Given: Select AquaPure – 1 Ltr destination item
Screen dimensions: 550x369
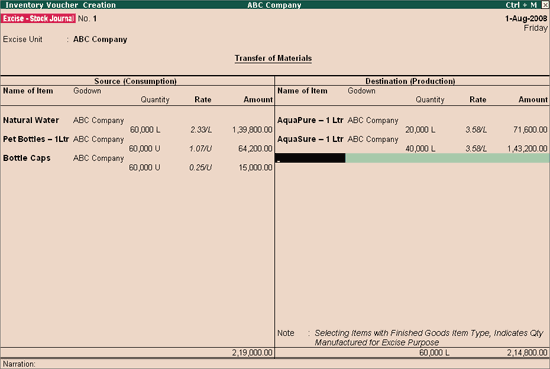Looking at the screenshot, I should [x=310, y=120].
